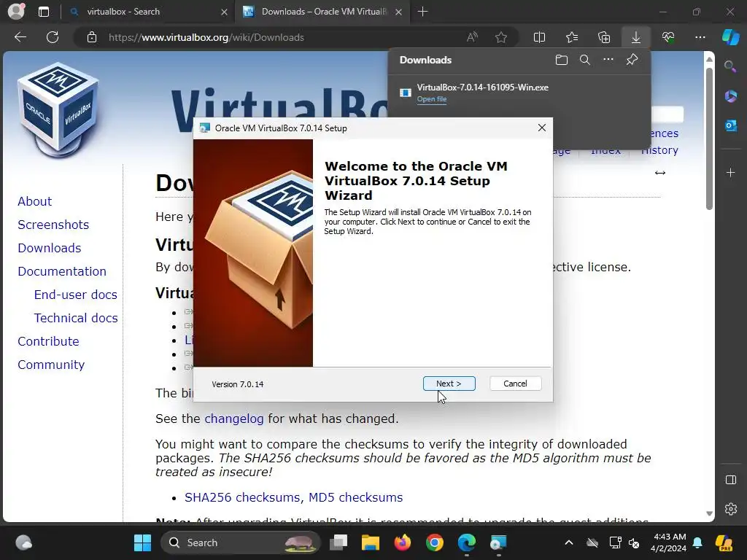
Task: Show hidden system tray icons
Action: coord(569,542)
